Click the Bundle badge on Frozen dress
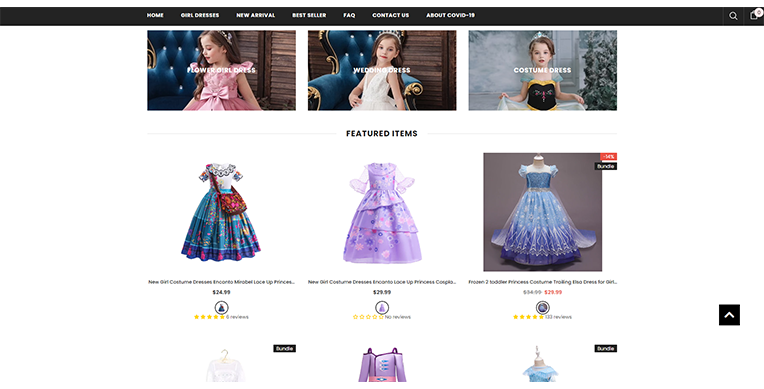This screenshot has height=389, width=764. [x=606, y=166]
